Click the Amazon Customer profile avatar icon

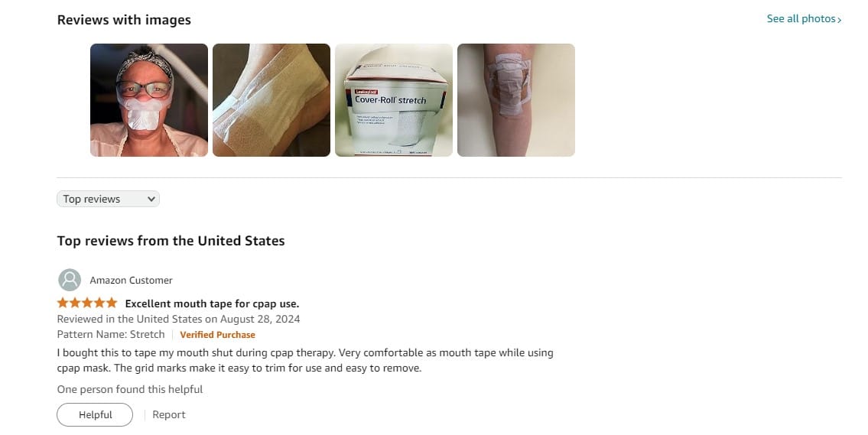click(70, 280)
